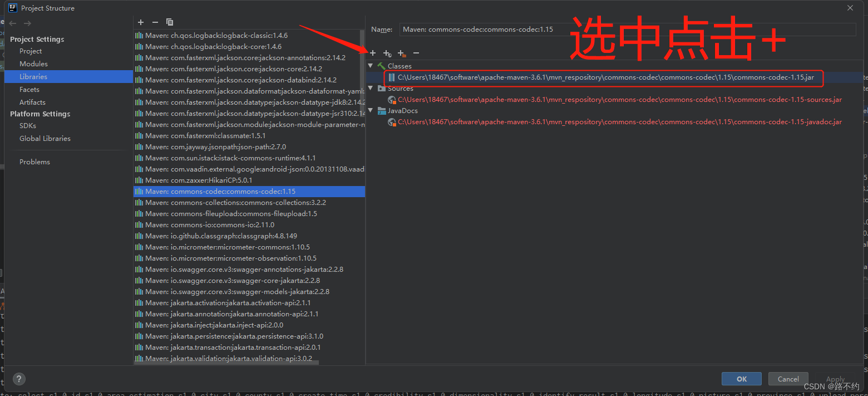Click the plus-with-globe icon to attach from repository
868x396 pixels.
click(387, 53)
